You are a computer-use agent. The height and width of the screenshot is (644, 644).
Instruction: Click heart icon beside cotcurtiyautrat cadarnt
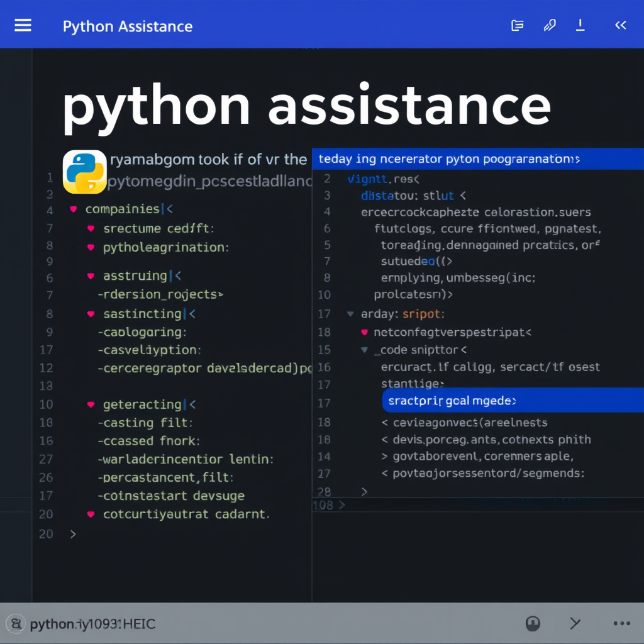tap(91, 514)
